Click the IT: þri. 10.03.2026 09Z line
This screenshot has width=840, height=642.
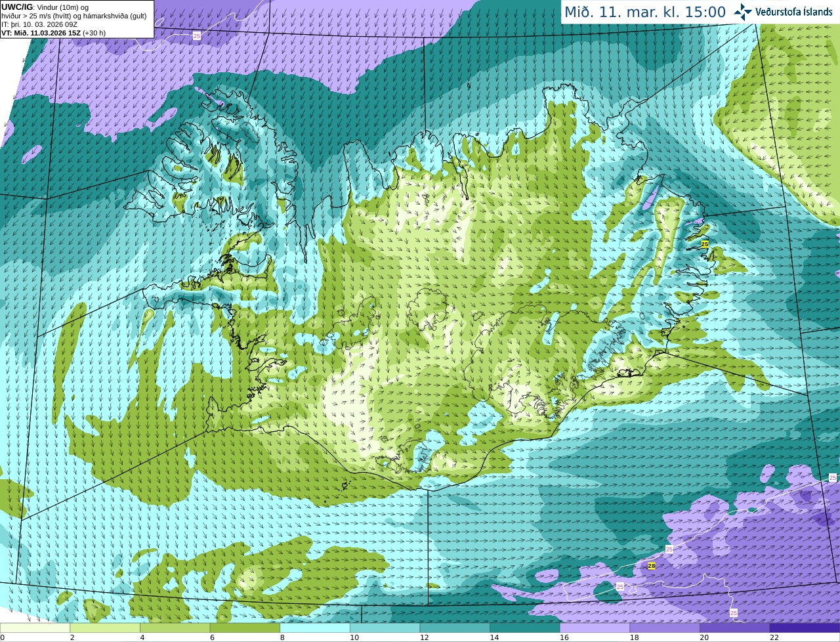[x=39, y=24]
